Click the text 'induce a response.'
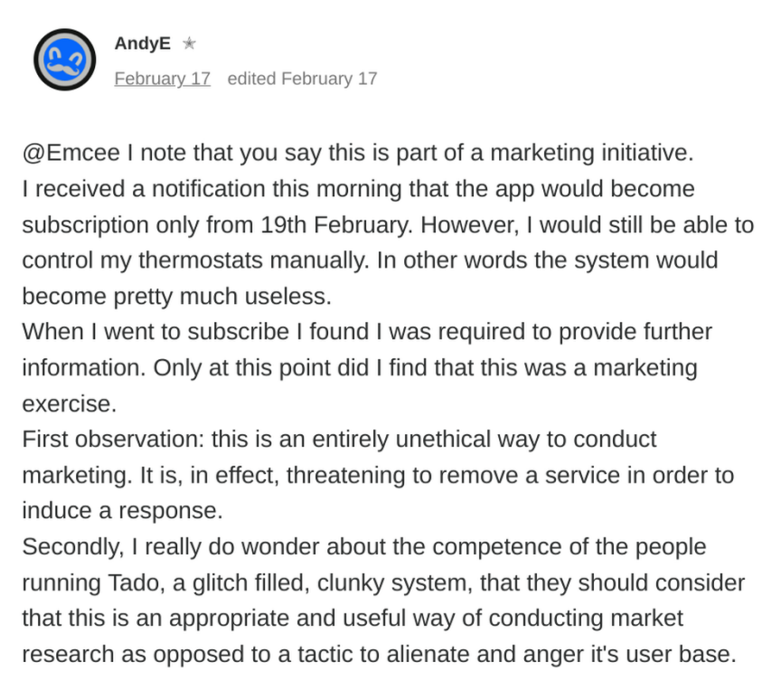Viewport: 771px width, 700px height. click(122, 511)
